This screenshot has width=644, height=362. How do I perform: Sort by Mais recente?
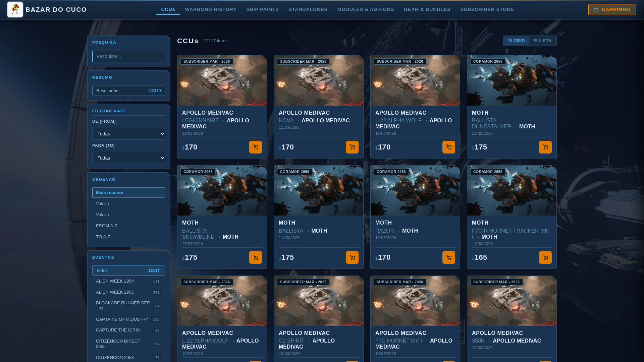pyautogui.click(x=129, y=193)
